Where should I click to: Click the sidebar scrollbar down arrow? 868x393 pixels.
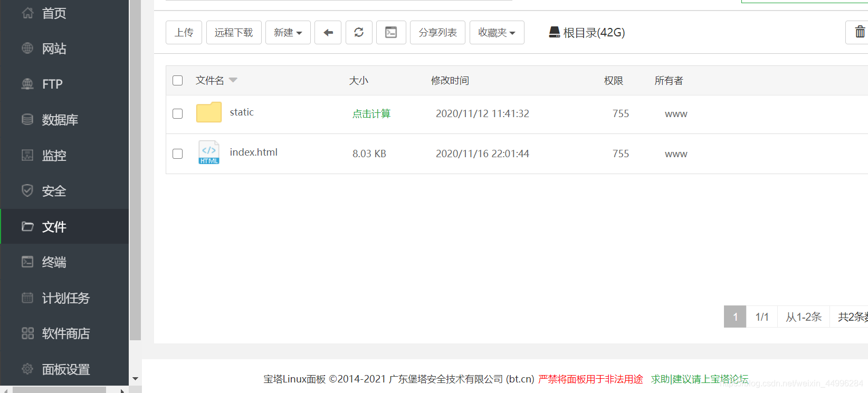136,379
